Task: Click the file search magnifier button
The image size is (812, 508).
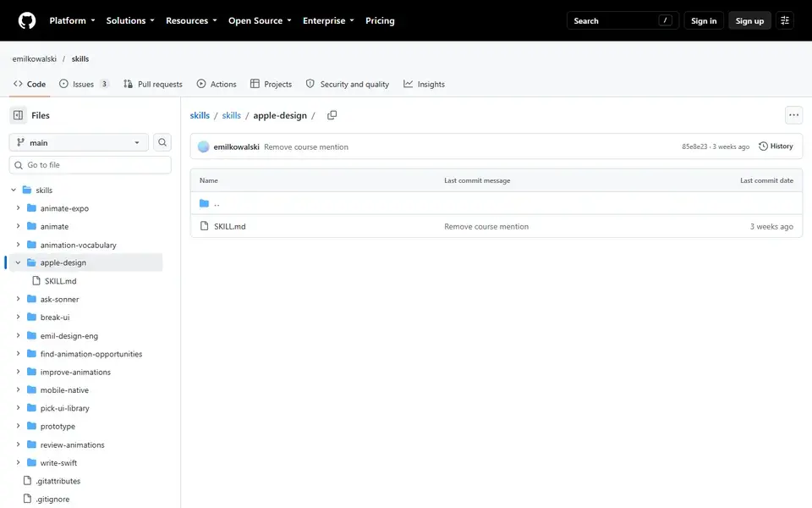Action: click(x=162, y=142)
